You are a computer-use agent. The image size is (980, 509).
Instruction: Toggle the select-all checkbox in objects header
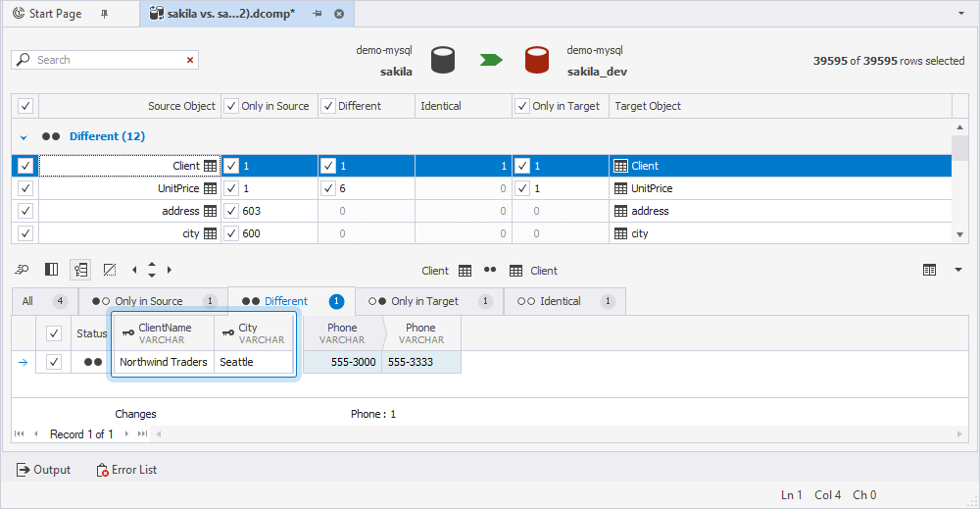click(25, 106)
